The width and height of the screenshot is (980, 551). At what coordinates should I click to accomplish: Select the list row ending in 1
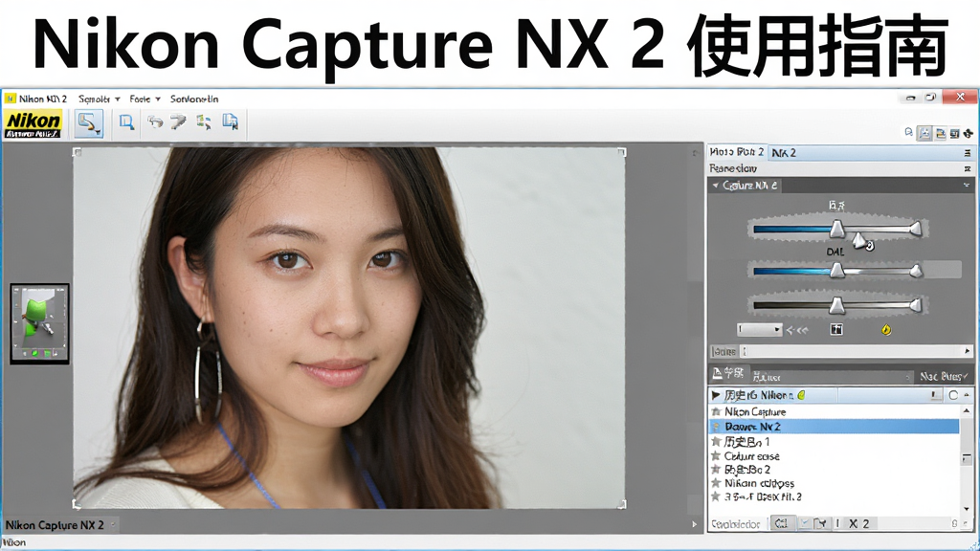[x=835, y=442]
